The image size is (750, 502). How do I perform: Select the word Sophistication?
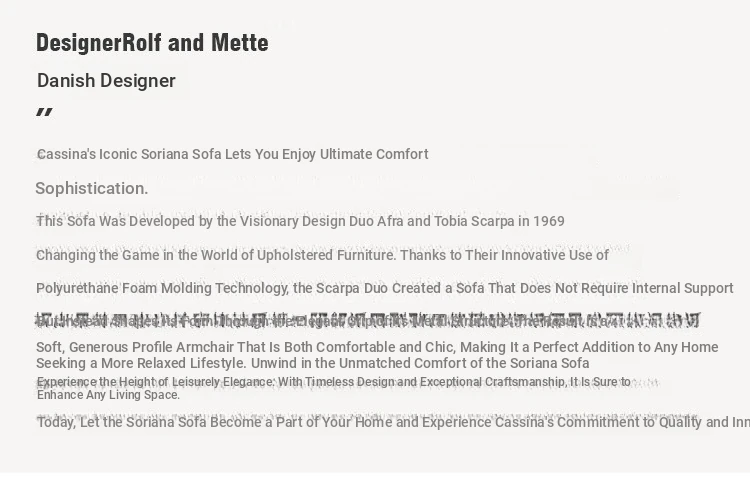[x=91, y=188]
